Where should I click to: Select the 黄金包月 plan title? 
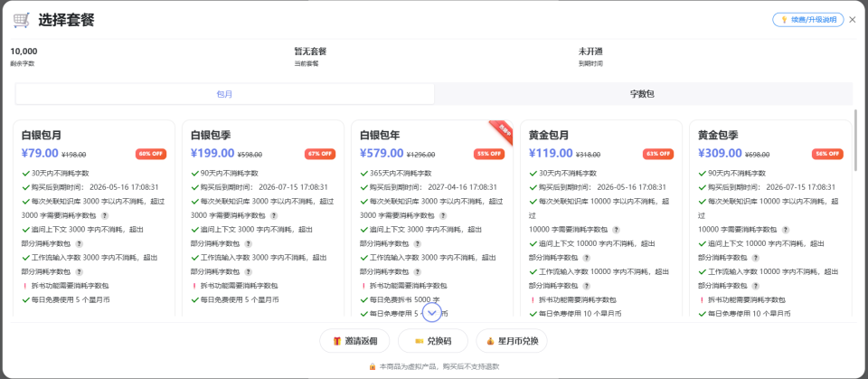point(549,135)
